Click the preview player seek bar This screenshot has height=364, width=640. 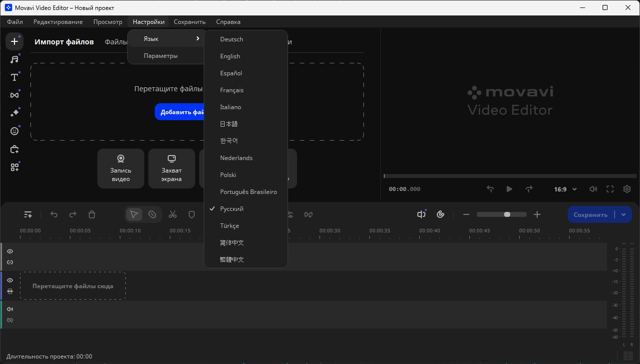coord(510,176)
